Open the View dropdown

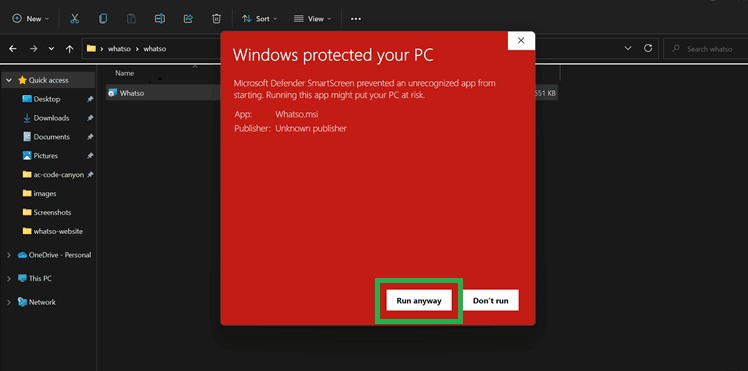tap(312, 19)
